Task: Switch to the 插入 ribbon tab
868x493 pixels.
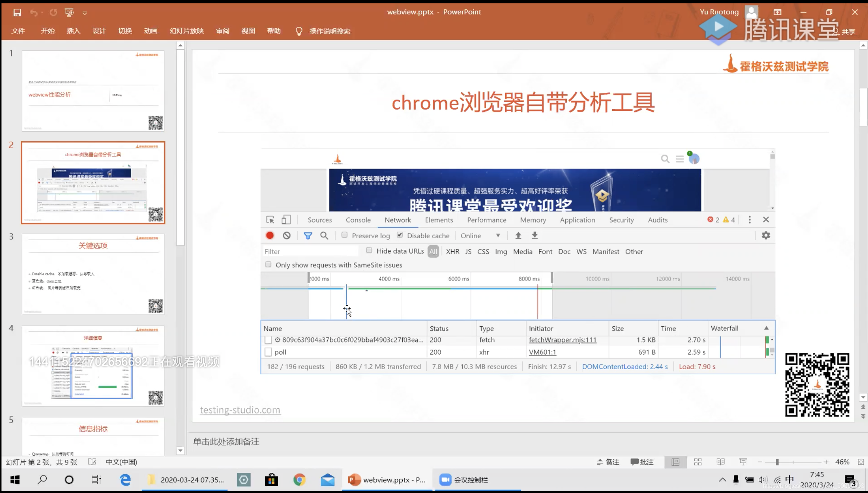Action: coord(73,31)
